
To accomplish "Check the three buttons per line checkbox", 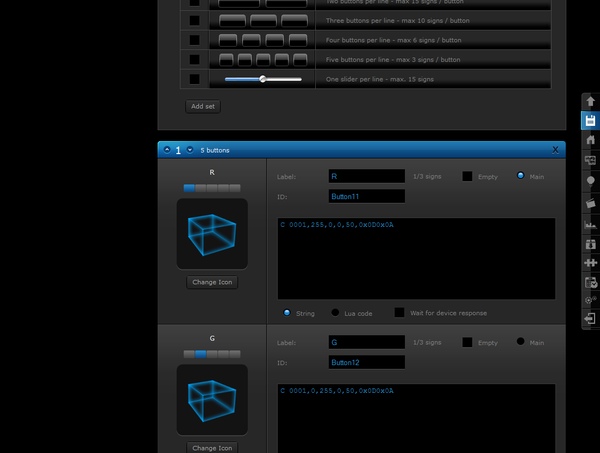I will 194,20.
